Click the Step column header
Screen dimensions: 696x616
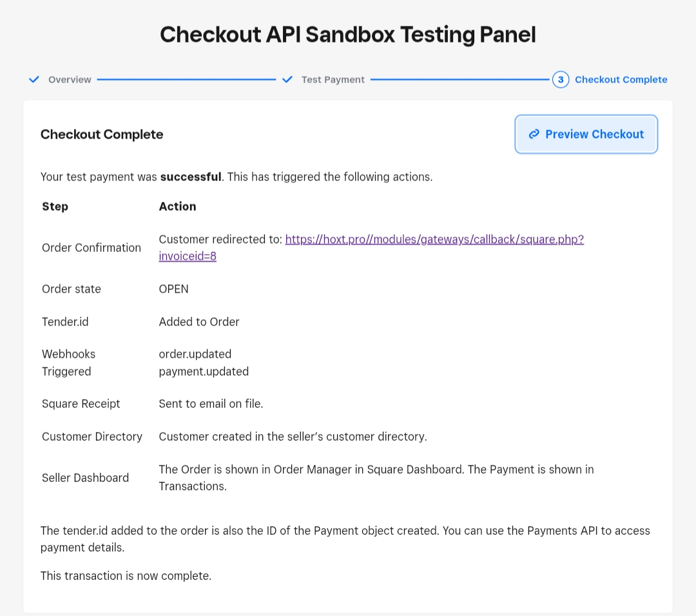coord(55,207)
